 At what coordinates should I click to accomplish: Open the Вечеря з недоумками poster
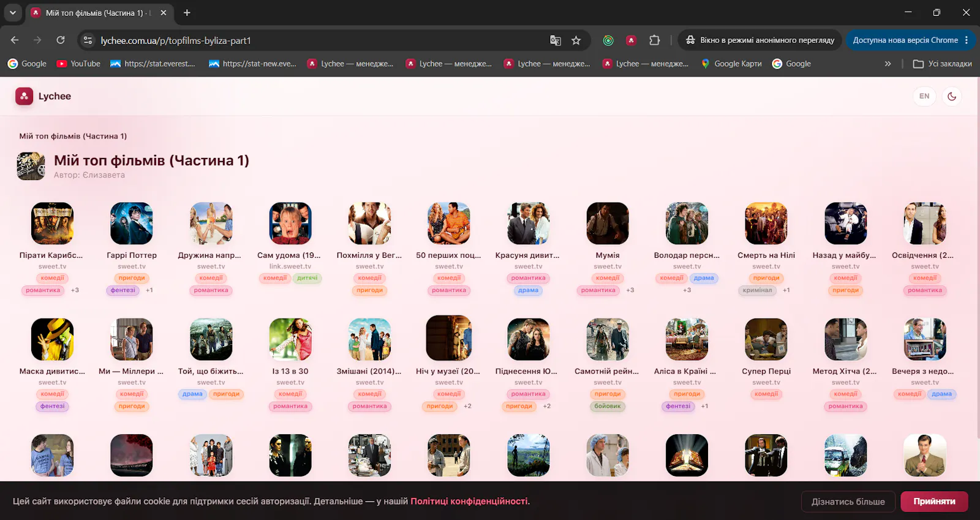point(925,339)
